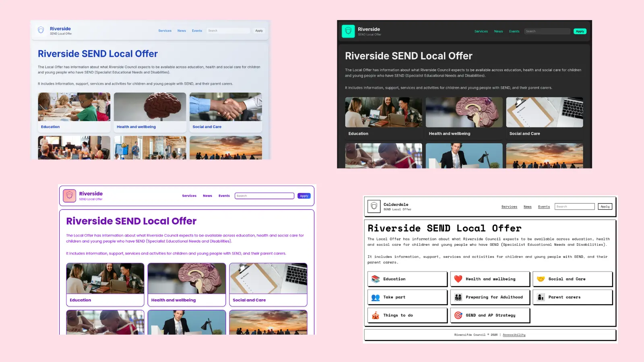This screenshot has width=644, height=362.
Task: Open Education card in dark theme mockup
Action: tap(384, 118)
